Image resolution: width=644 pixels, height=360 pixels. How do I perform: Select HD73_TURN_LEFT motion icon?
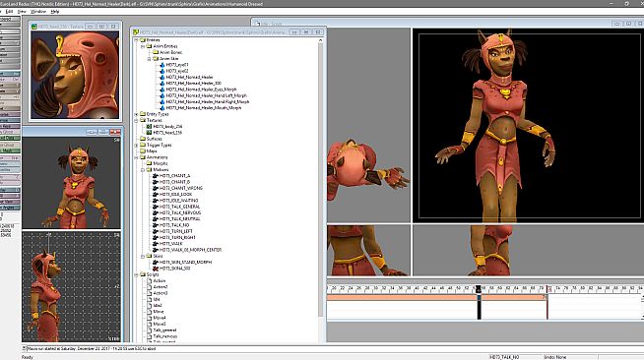[x=156, y=231]
